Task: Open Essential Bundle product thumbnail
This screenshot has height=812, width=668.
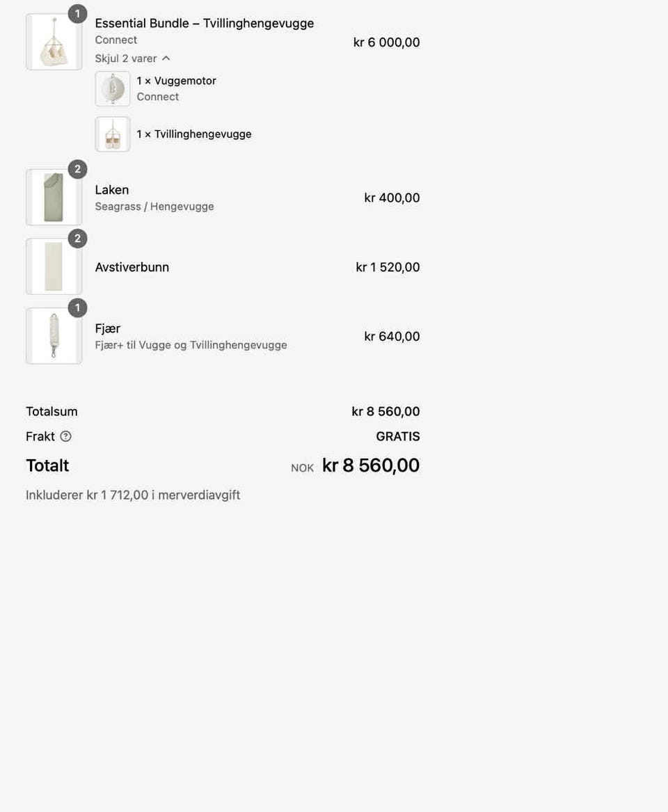Action: (x=54, y=42)
